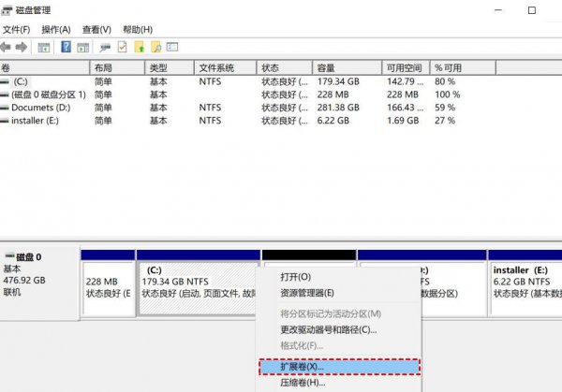Click the yellow folder with green arrow icon
Screen dimensions: 562x392
(139, 47)
